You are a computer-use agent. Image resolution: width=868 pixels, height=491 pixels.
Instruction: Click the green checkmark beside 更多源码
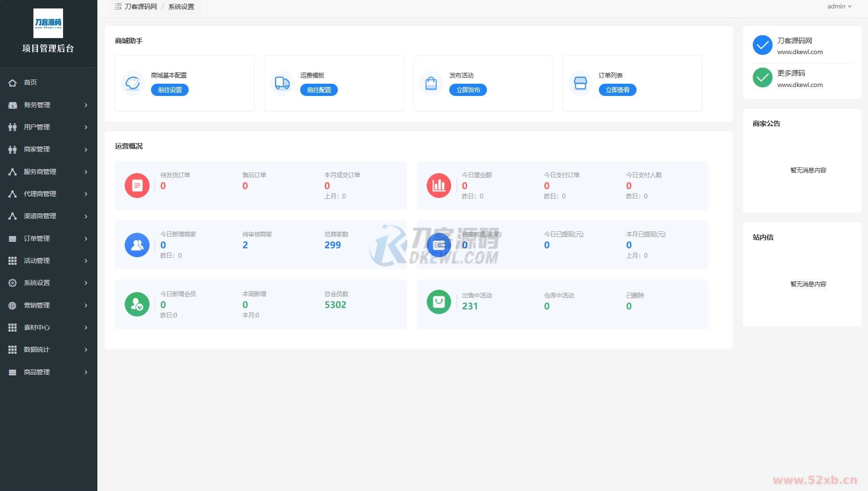click(762, 78)
